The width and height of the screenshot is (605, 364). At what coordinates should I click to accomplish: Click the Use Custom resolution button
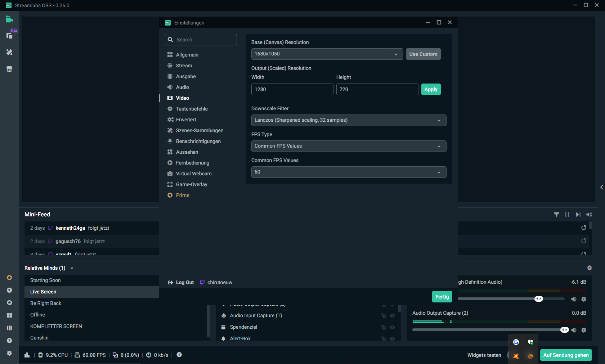423,54
